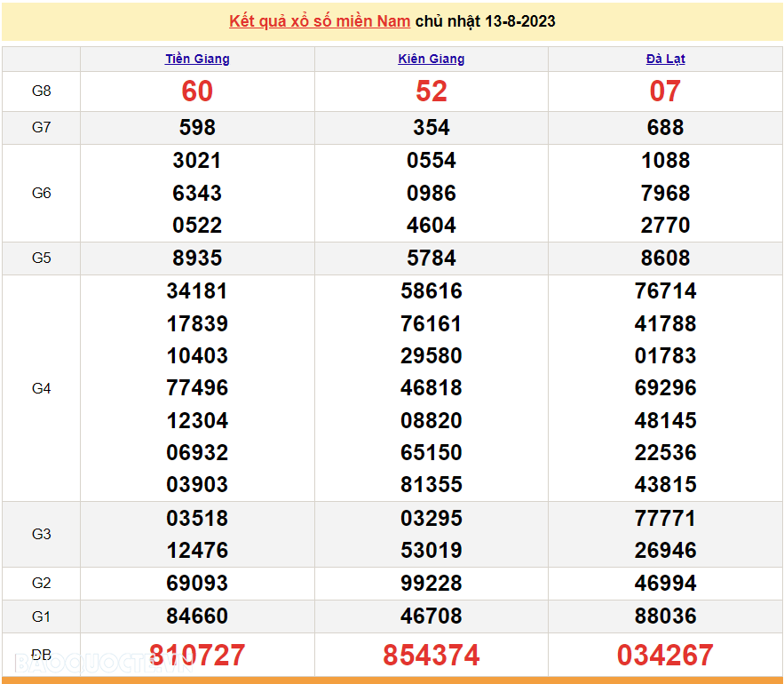Select the ĐB special prize 854374
This screenshot has height=684, width=784.
coord(432,656)
